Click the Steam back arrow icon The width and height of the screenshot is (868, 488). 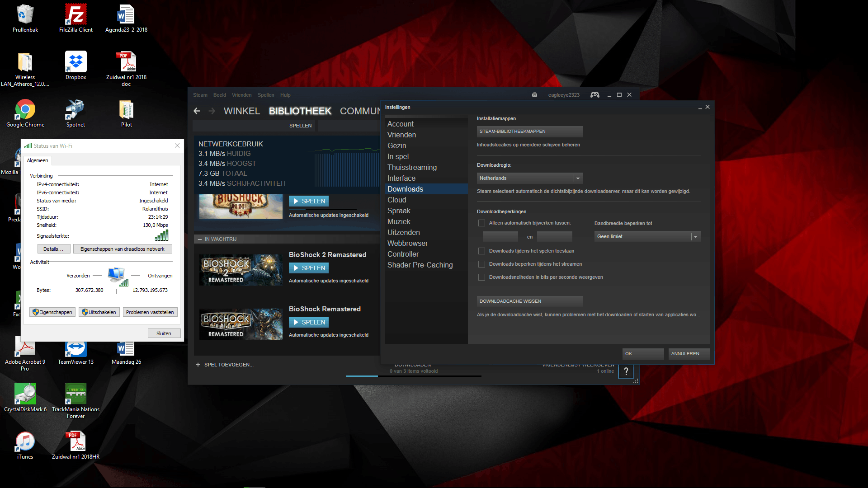(x=197, y=111)
